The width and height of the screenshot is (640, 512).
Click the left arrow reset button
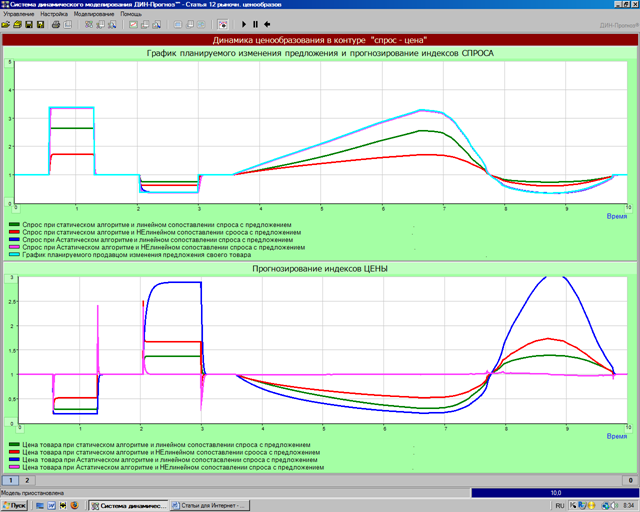click(267, 24)
